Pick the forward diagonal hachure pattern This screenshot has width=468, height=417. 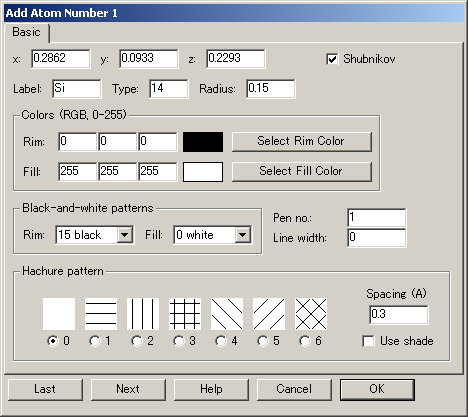pyautogui.click(x=269, y=314)
